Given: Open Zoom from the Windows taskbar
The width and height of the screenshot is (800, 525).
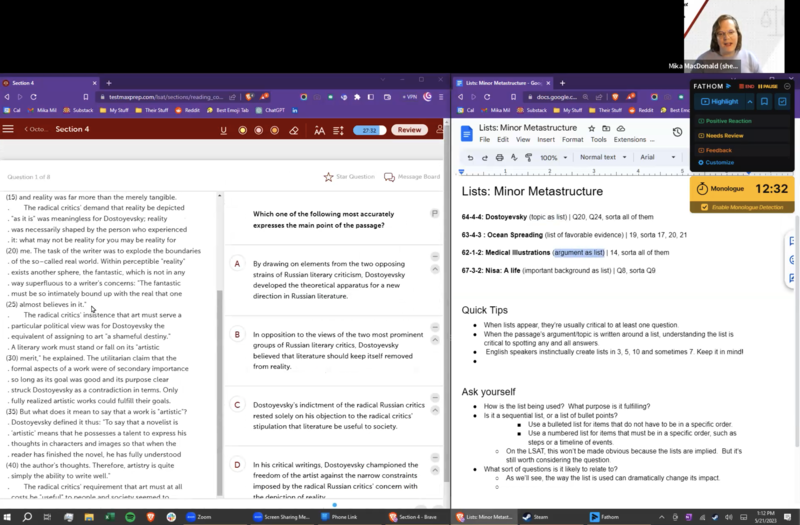Looking at the screenshot, I should 198,517.
